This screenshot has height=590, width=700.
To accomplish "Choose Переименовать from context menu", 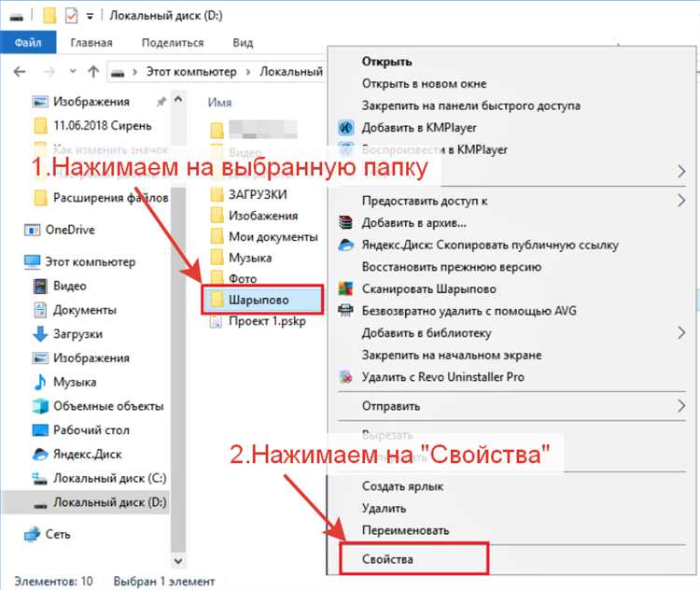I will [512, 530].
